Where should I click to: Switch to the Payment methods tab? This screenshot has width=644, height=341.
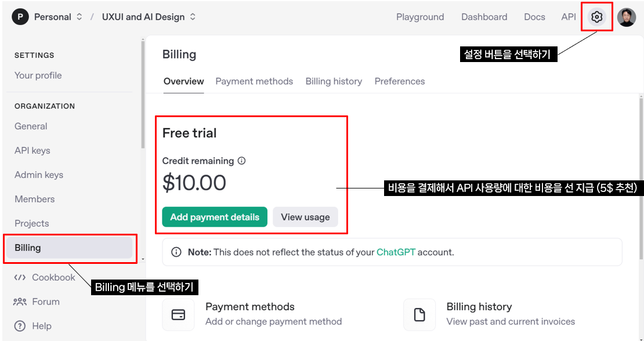(254, 81)
